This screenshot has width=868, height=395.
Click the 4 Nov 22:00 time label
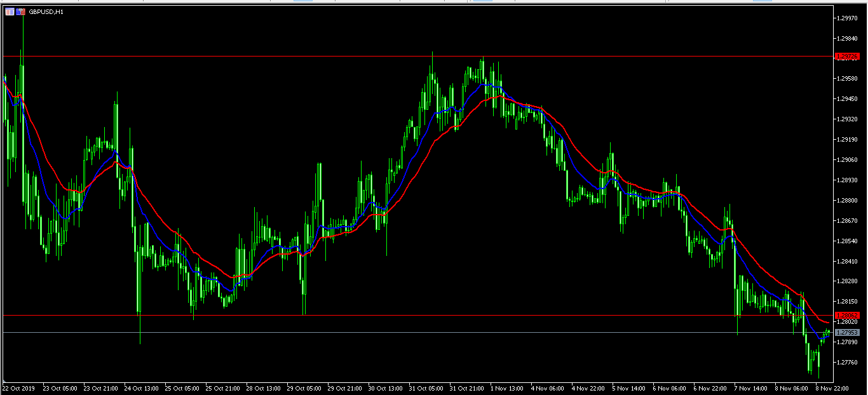(x=588, y=387)
